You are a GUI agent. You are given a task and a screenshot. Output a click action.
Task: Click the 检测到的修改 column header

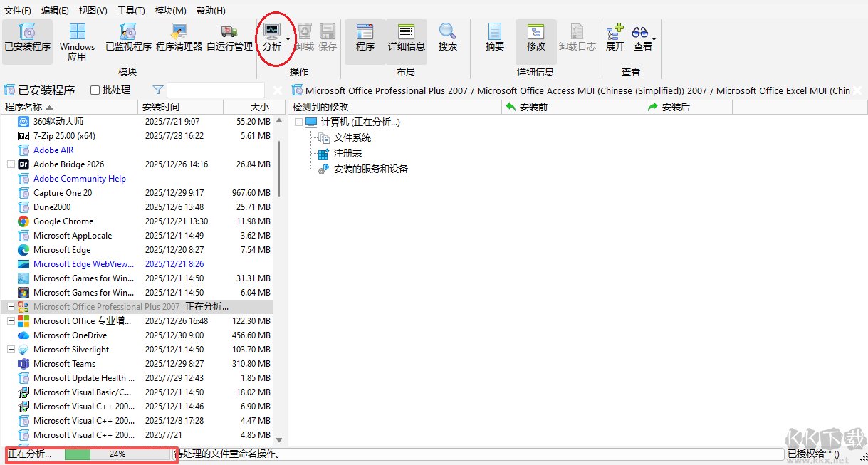pos(395,107)
